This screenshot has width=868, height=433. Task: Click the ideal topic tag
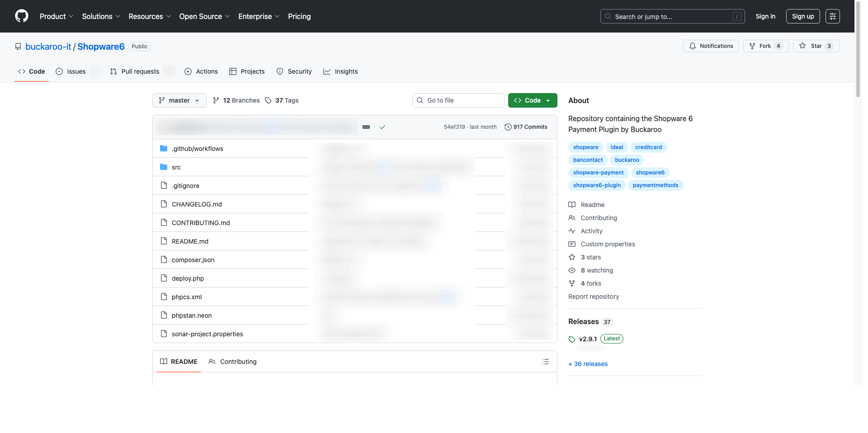click(617, 147)
